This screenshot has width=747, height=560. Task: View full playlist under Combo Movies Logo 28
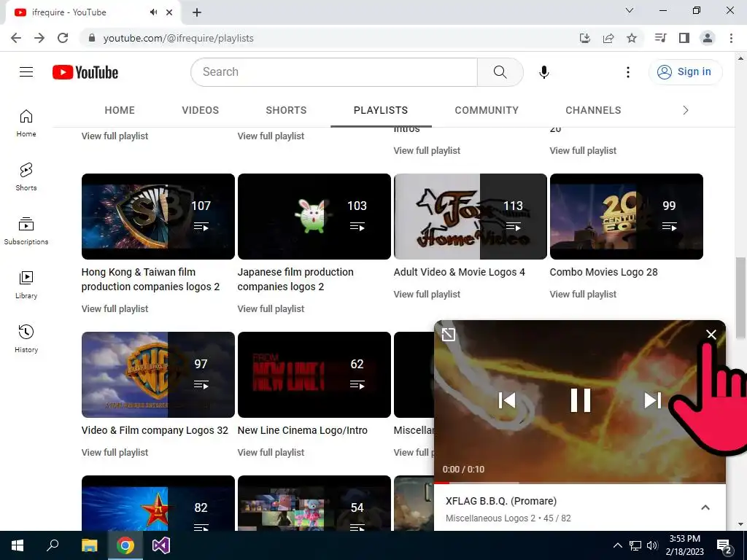tap(583, 295)
